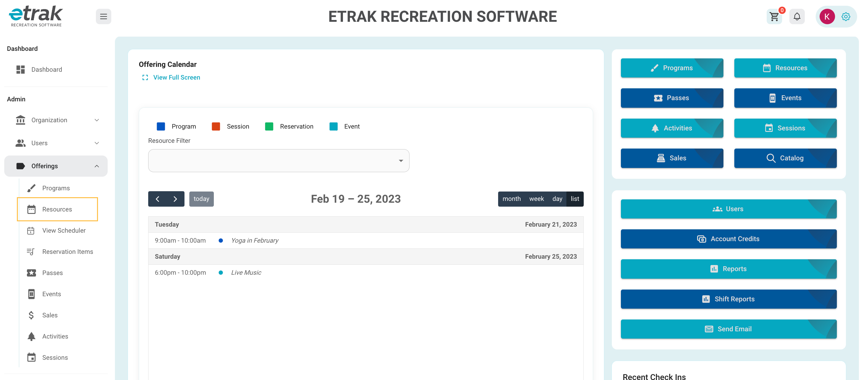Switch calendar to list view
This screenshot has height=380, width=868.
point(575,199)
